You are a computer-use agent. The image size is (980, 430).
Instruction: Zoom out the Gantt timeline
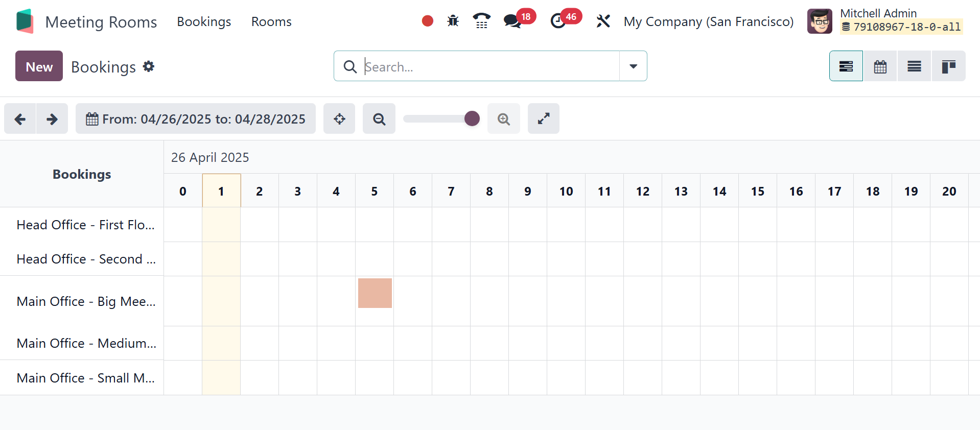(379, 119)
